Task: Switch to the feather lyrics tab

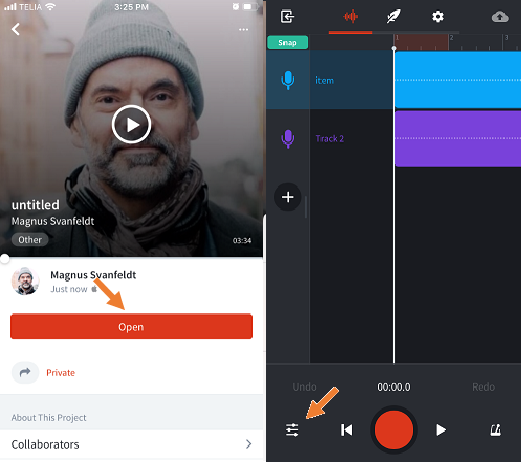Action: coord(394,16)
